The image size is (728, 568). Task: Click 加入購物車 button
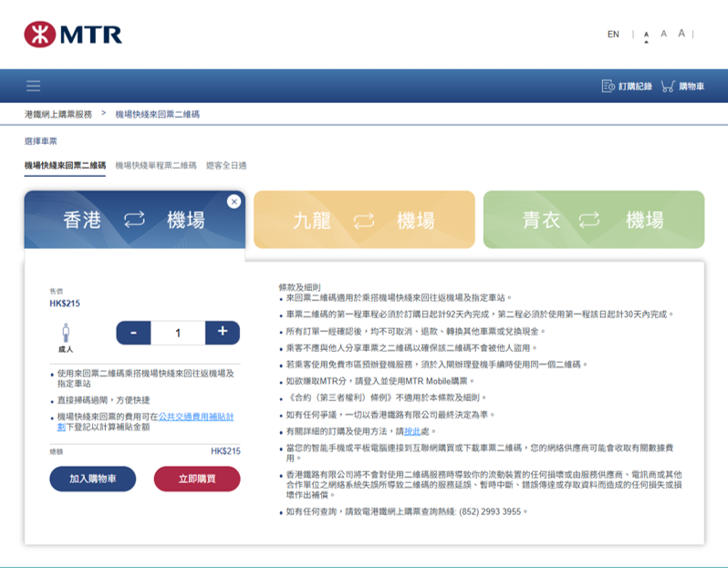(93, 479)
